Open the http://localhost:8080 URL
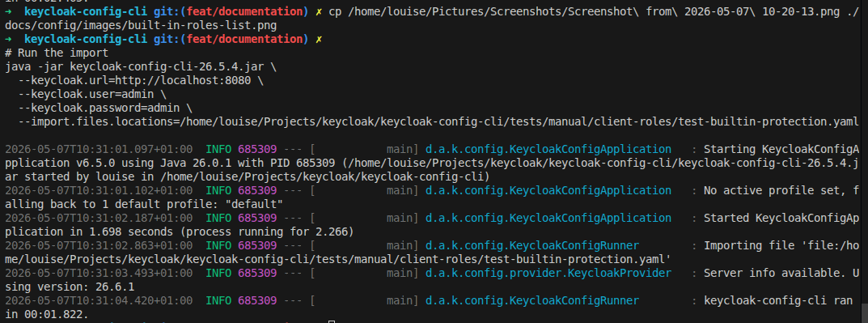This screenshot has width=868, height=323. click(x=183, y=81)
